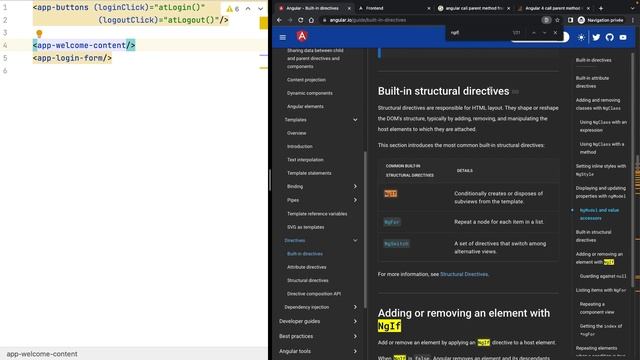Open Angular elements in sidebar

tap(305, 107)
